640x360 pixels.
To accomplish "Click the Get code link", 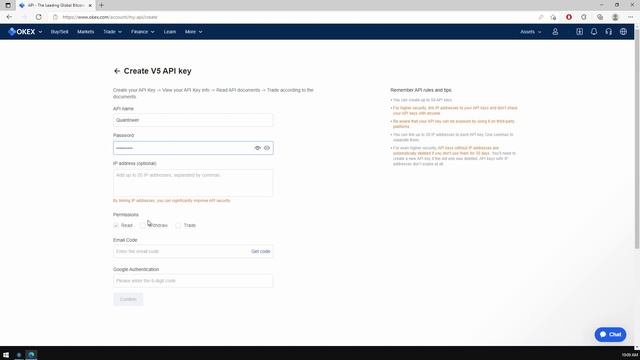I will [x=260, y=251].
